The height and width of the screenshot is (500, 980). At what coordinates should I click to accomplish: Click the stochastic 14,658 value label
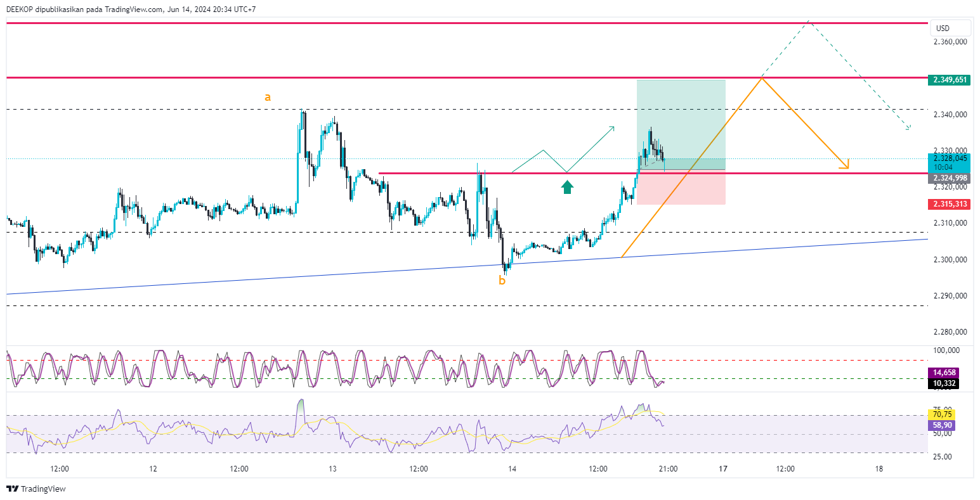[x=944, y=373]
